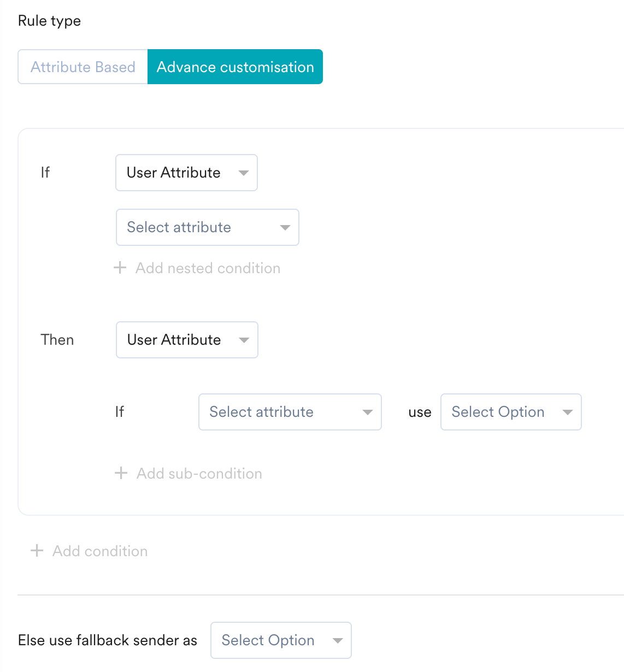
Task: Open the Select attribute dropdown under the If row
Action: click(208, 227)
